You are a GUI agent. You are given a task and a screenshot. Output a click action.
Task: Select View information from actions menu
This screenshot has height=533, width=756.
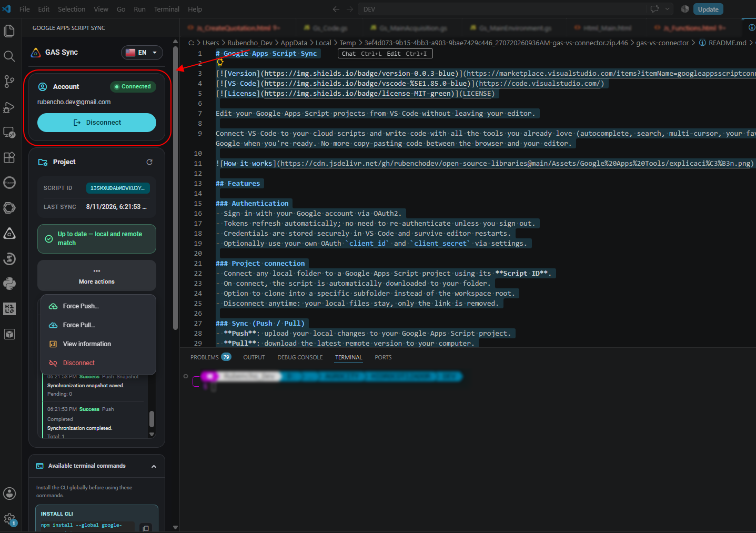pos(98,344)
